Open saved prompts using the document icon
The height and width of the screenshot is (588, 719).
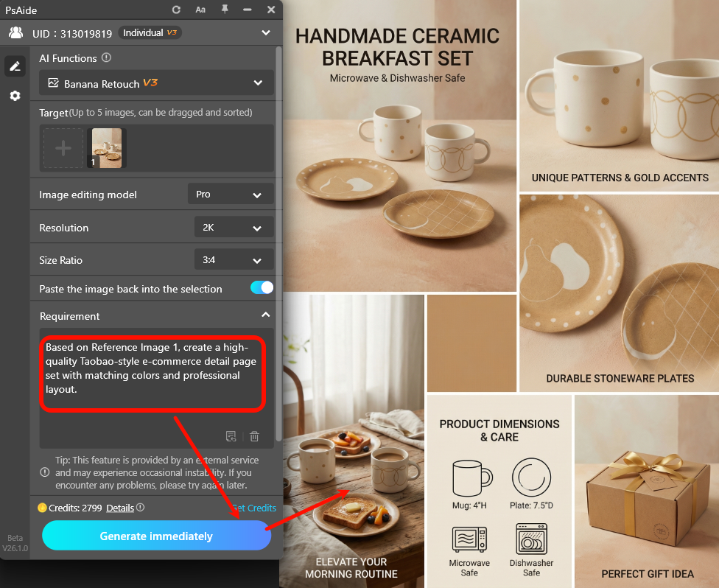tap(231, 436)
